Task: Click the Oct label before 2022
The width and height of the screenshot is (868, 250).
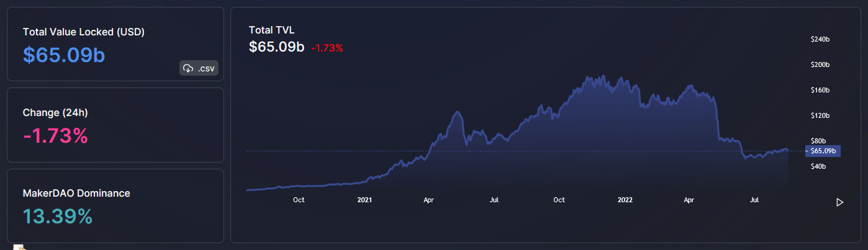Action: click(x=559, y=200)
